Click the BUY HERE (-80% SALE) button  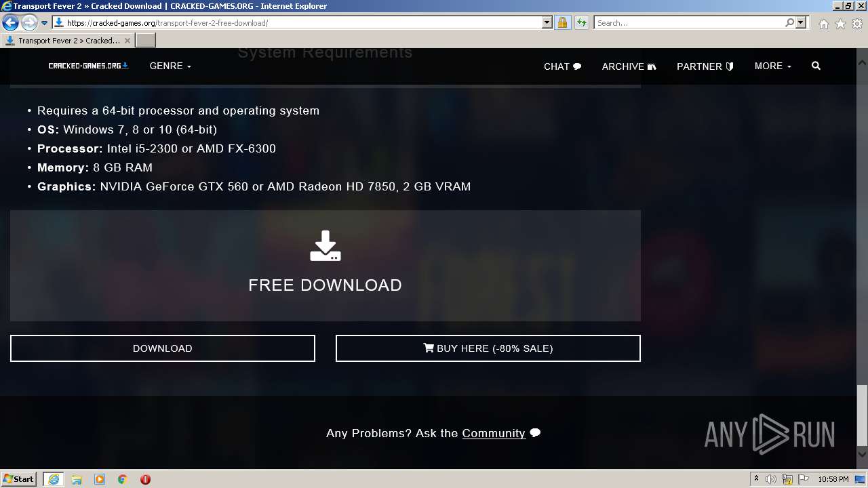488,348
